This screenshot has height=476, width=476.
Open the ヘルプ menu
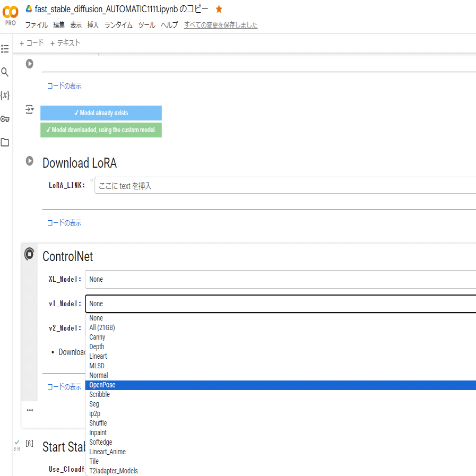click(x=169, y=25)
